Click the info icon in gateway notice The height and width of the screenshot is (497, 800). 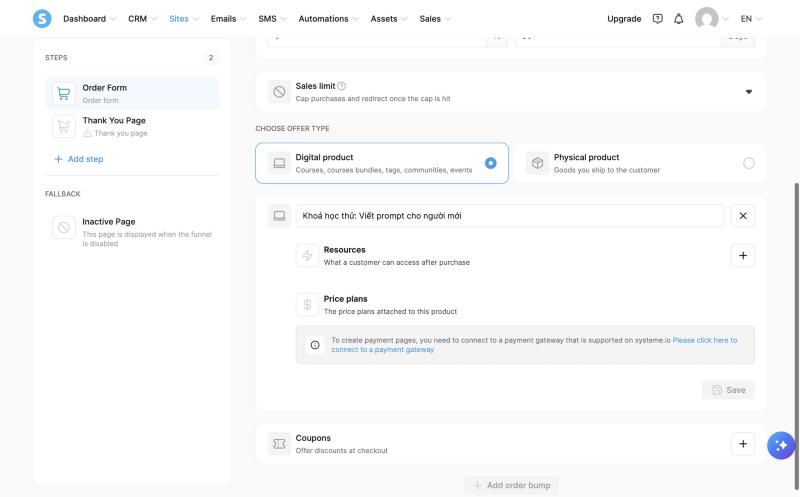point(315,345)
